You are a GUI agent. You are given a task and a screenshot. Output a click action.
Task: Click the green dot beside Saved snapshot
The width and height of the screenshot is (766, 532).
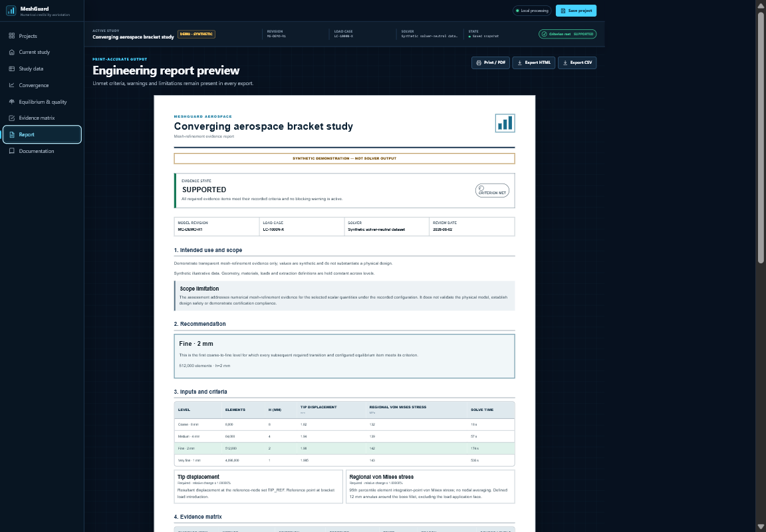tap(470, 36)
